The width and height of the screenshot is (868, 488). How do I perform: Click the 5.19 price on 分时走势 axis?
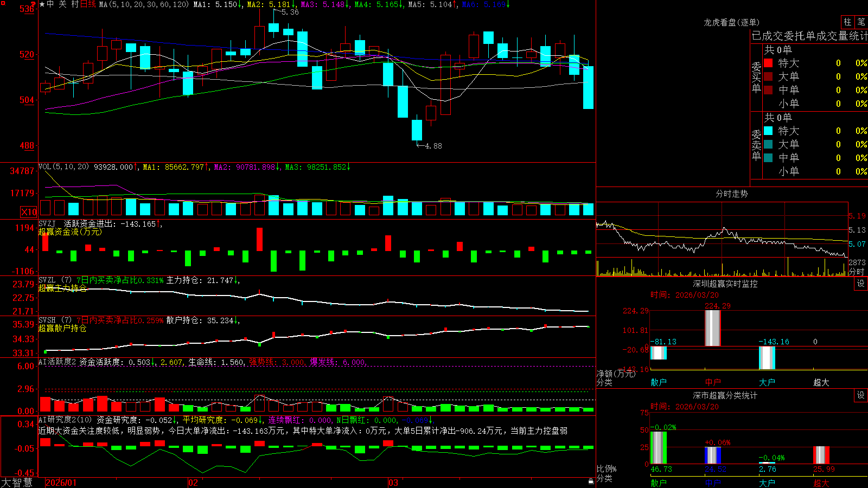[857, 216]
